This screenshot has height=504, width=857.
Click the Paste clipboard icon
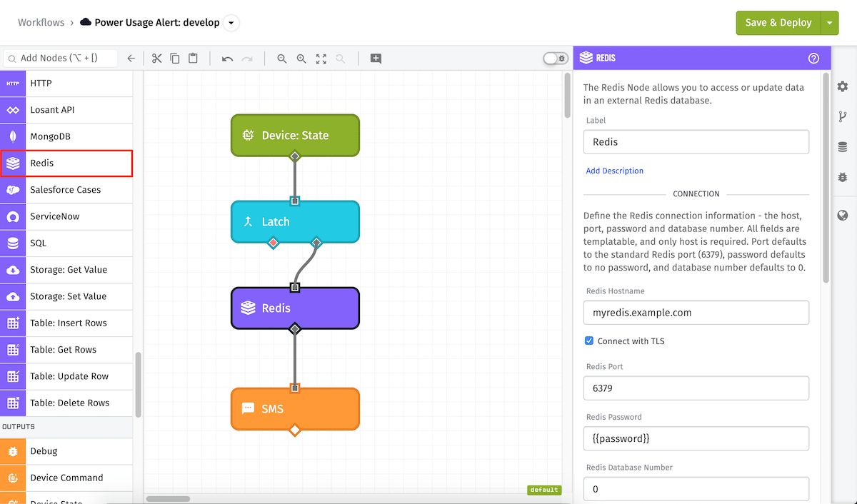point(193,59)
